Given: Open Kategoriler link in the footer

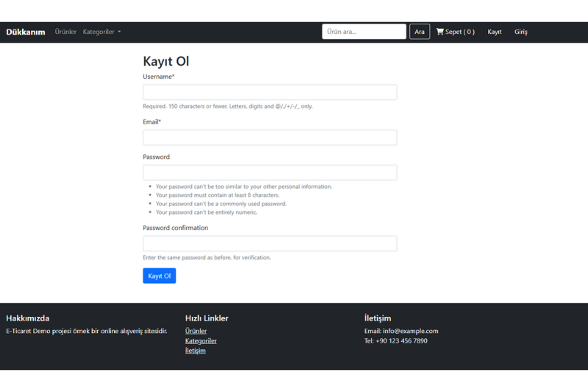Looking at the screenshot, I should coord(201,341).
